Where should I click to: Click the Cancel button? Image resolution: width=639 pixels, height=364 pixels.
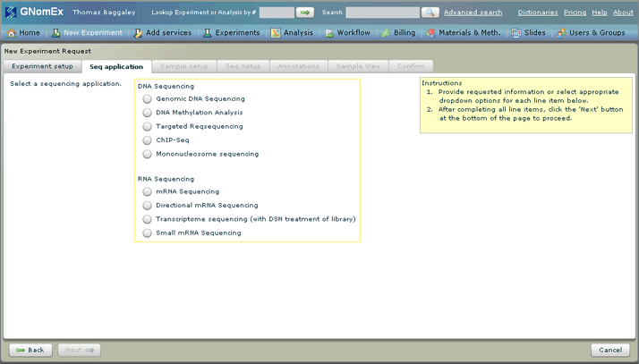pos(610,351)
